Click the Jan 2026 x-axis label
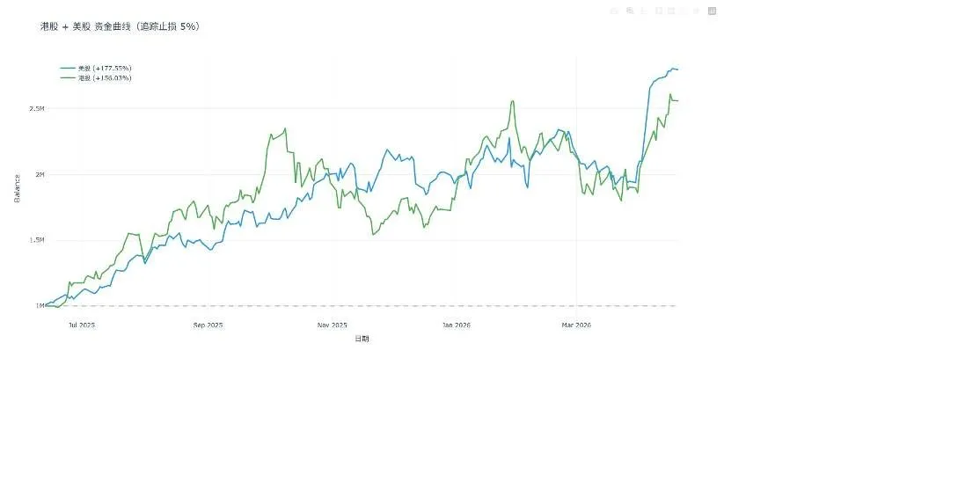The image size is (980, 482). [457, 325]
